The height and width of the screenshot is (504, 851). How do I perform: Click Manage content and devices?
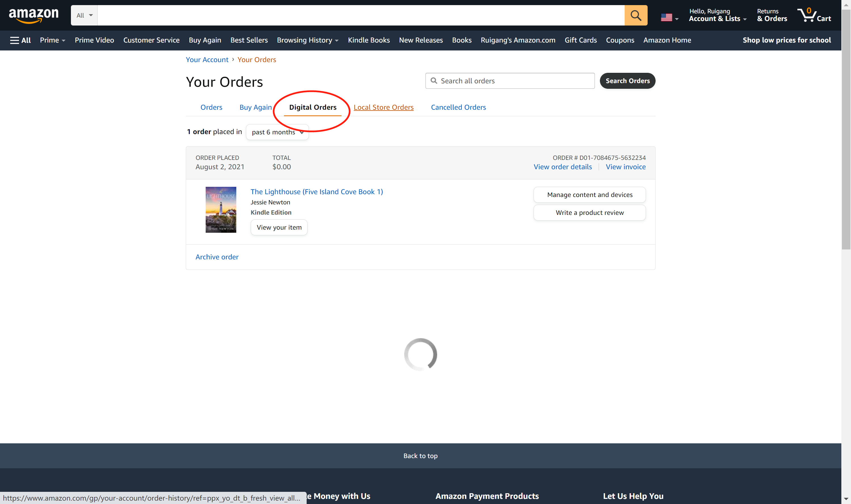589,195
